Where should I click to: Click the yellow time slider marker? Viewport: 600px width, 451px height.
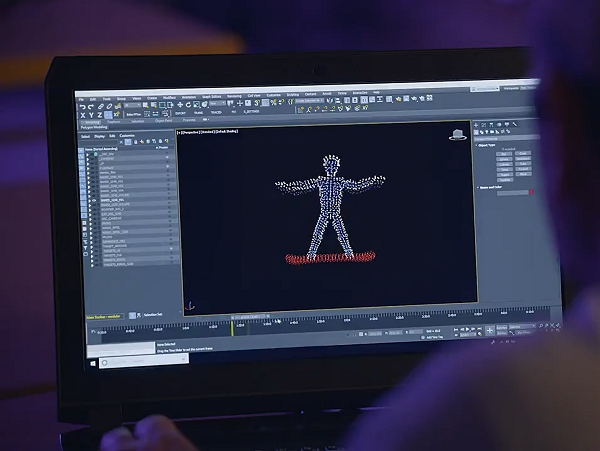pos(232,328)
